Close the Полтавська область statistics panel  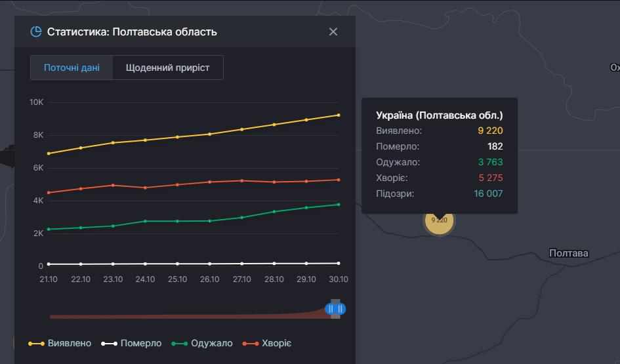pos(333,31)
